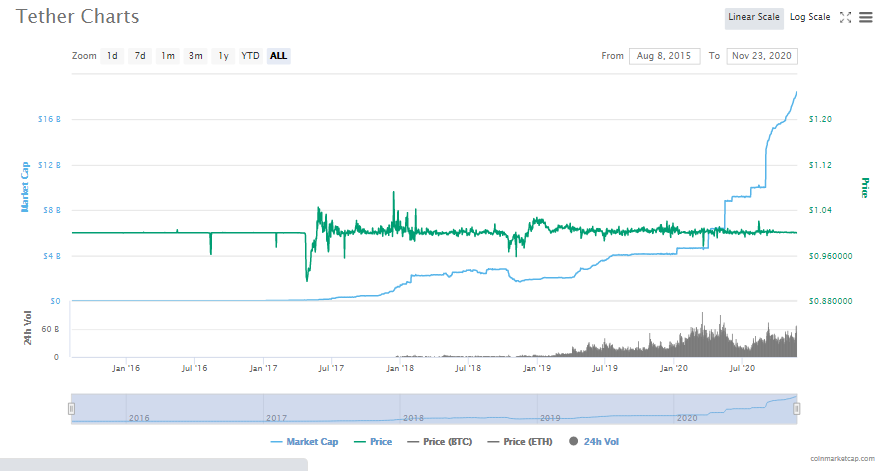Set zoom range to YTD
The width and height of the screenshot is (893, 471).
click(250, 56)
